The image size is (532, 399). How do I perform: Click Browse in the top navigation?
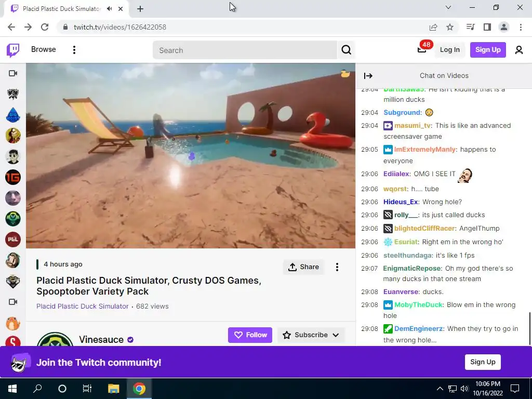coord(44,49)
